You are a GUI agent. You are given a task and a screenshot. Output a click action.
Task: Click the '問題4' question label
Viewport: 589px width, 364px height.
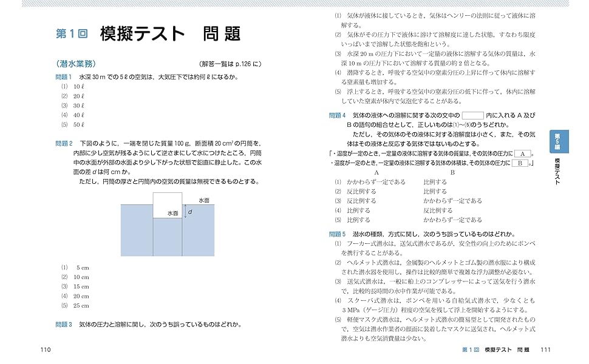pos(338,116)
